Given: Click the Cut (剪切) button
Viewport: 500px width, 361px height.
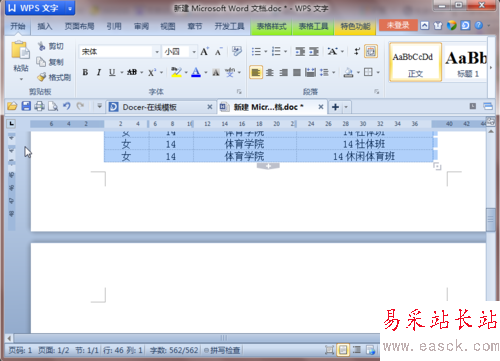Looking at the screenshot, I should tap(50, 46).
